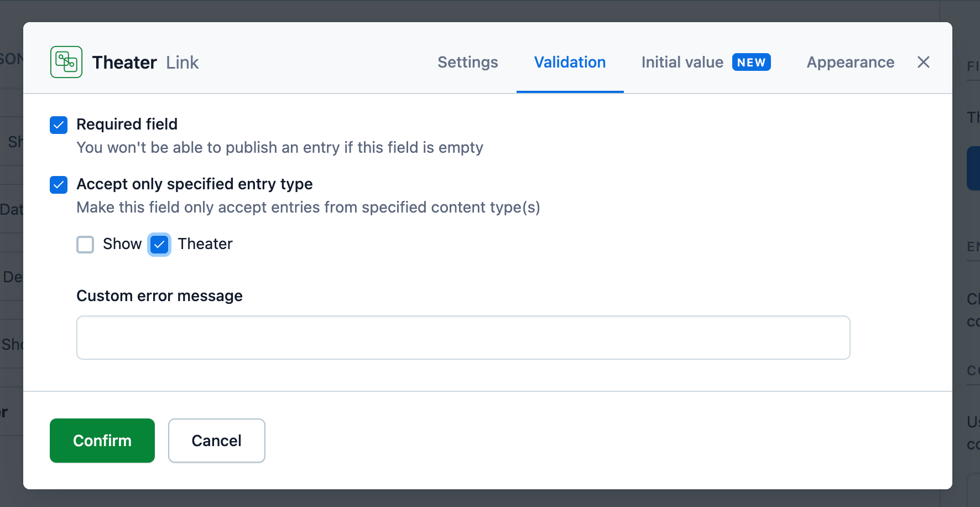Click the "Show" checkbox label
Screen dimensions: 980x507
tap(122, 244)
